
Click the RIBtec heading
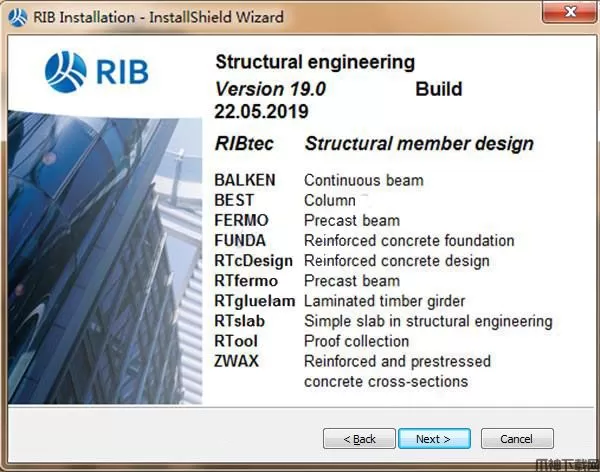[x=244, y=144]
